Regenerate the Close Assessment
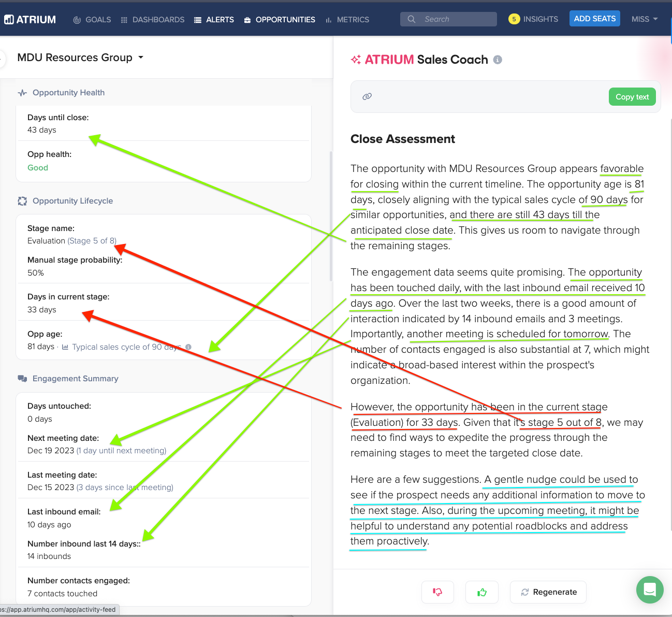The width and height of the screenshot is (672, 617). click(x=548, y=592)
